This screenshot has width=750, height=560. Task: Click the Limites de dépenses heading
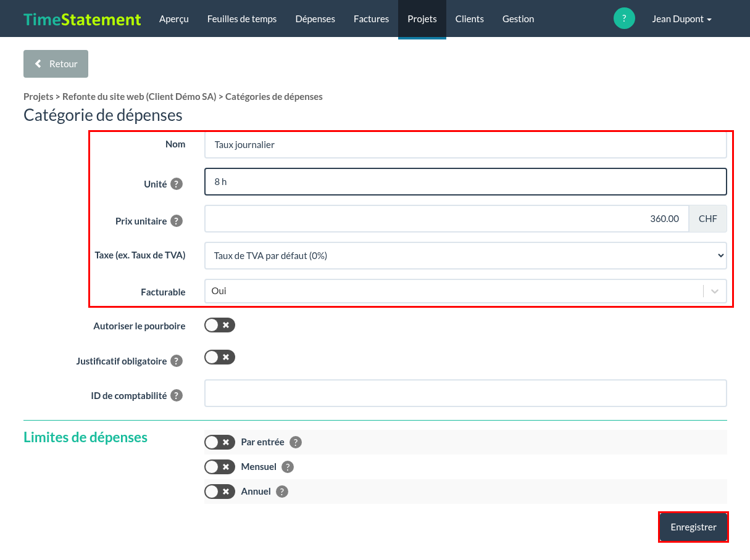(x=85, y=437)
